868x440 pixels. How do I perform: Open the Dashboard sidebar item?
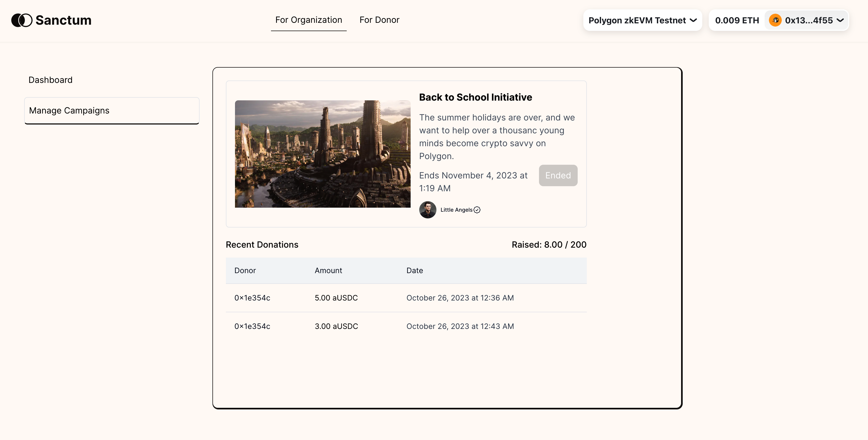pyautogui.click(x=50, y=80)
